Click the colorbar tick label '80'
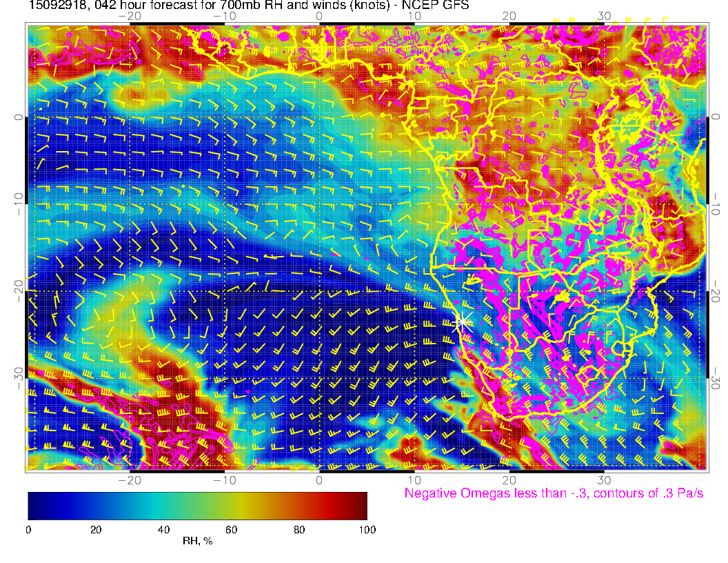 click(x=299, y=530)
